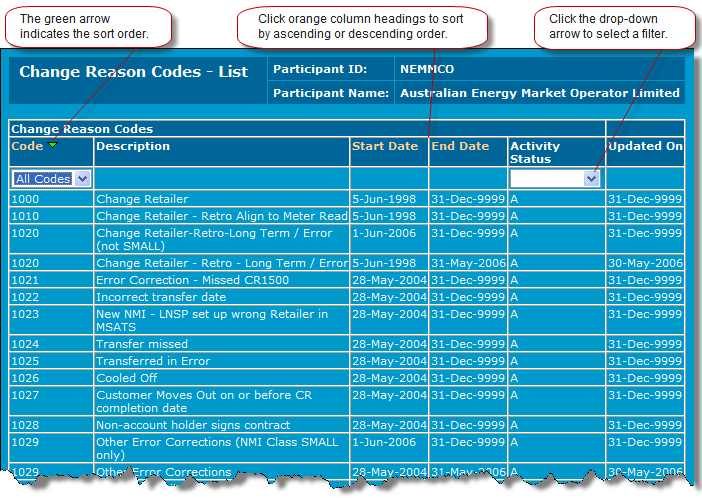Select code 1024 Transfer missed
This screenshot has height=498, width=702.
pyautogui.click(x=25, y=343)
